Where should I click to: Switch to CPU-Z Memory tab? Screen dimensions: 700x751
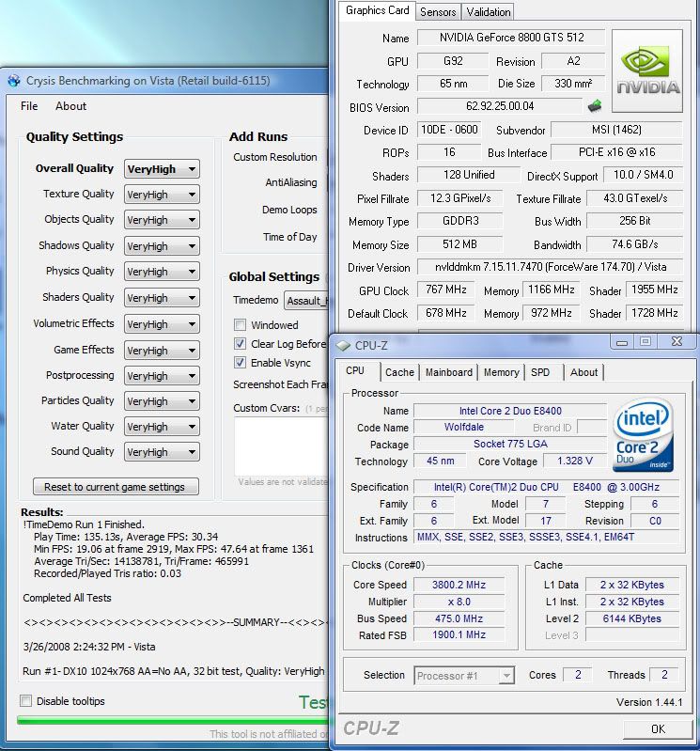tap(502, 372)
